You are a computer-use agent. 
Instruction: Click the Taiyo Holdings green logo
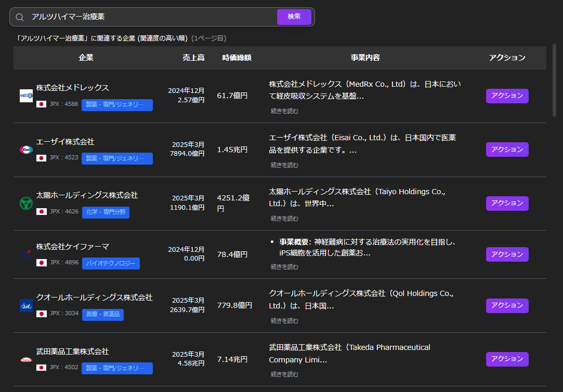point(26,204)
